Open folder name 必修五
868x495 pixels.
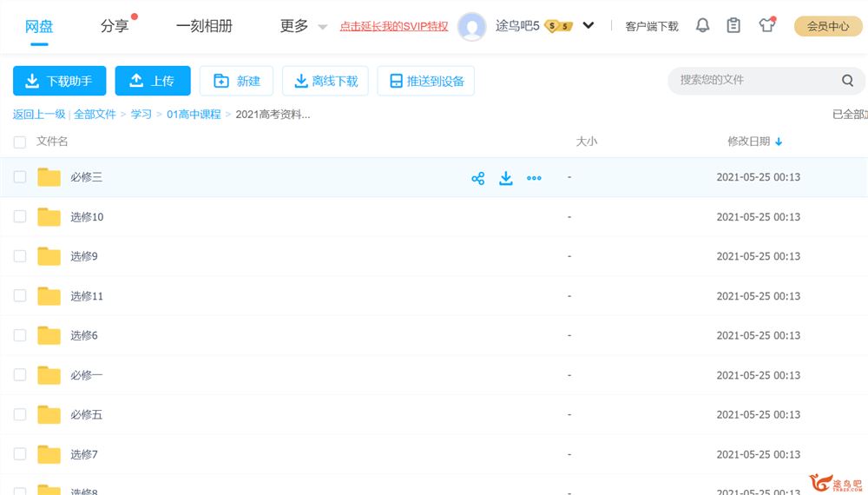86,415
